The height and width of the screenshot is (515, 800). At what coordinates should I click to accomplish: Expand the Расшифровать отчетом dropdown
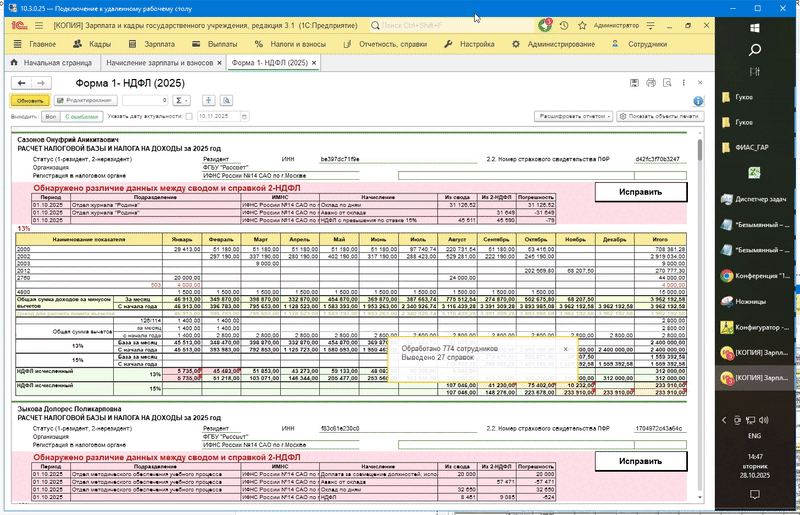573,116
